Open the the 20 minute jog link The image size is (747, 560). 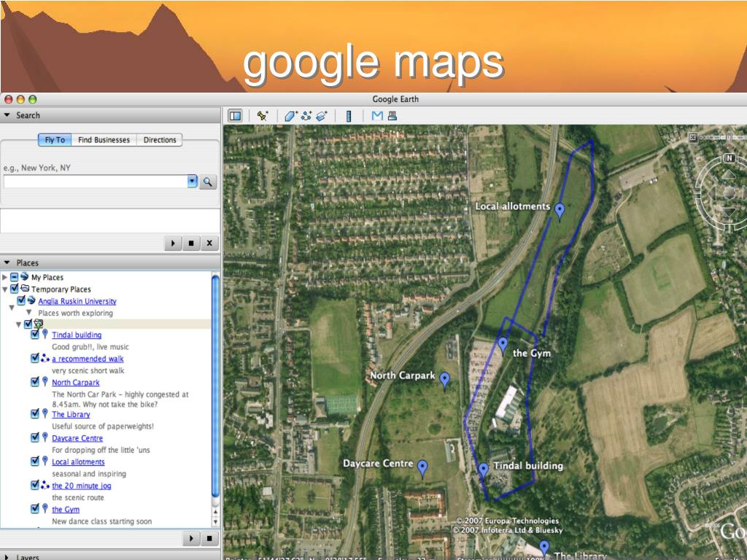click(x=82, y=486)
